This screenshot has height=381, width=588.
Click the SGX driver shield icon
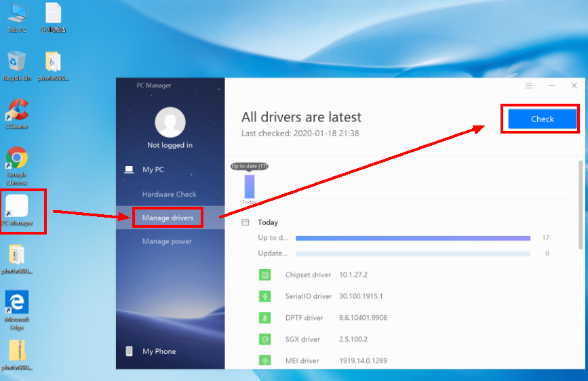tap(264, 339)
